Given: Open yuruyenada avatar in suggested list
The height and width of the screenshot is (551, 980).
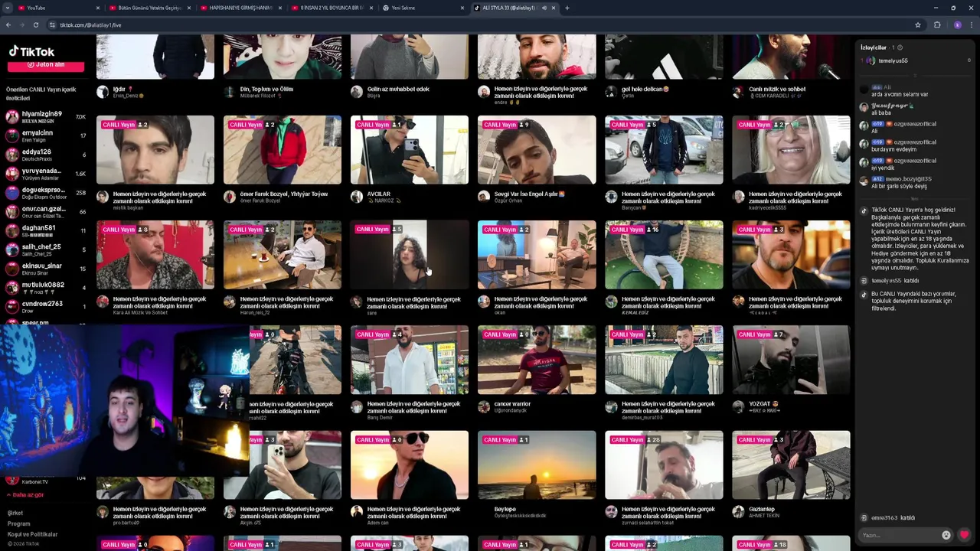Looking at the screenshot, I should 12,174.
